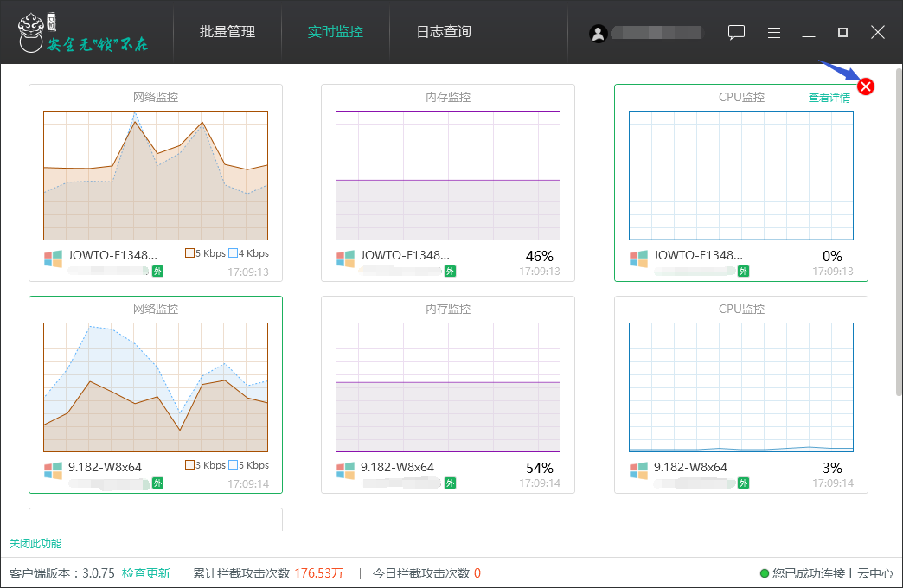Click 查看详情 link on CPU monitor
This screenshot has height=588, width=903.
coord(829,98)
